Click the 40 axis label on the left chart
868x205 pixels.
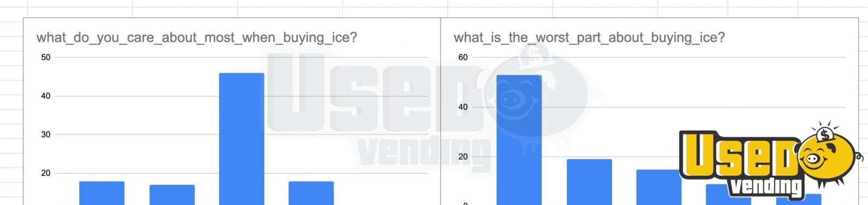(46, 96)
